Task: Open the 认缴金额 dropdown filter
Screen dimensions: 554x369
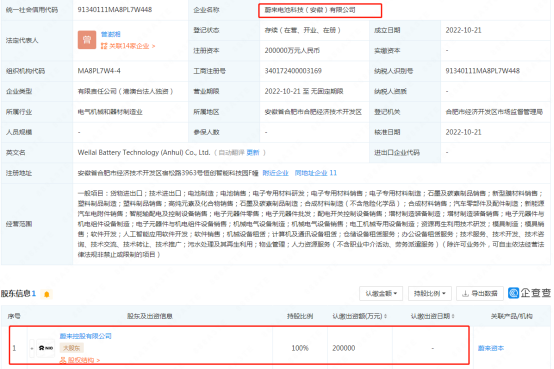Action: (381, 293)
